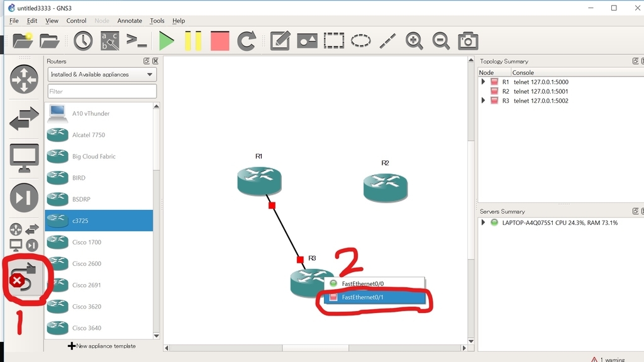644x362 pixels.
Task: Browse security devices icon in sidebar
Action: [x=24, y=197]
